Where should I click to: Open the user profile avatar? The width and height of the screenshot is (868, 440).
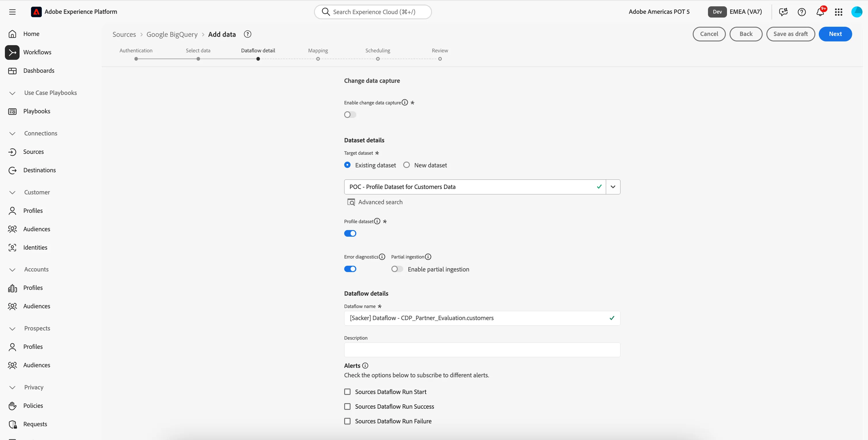(856, 12)
